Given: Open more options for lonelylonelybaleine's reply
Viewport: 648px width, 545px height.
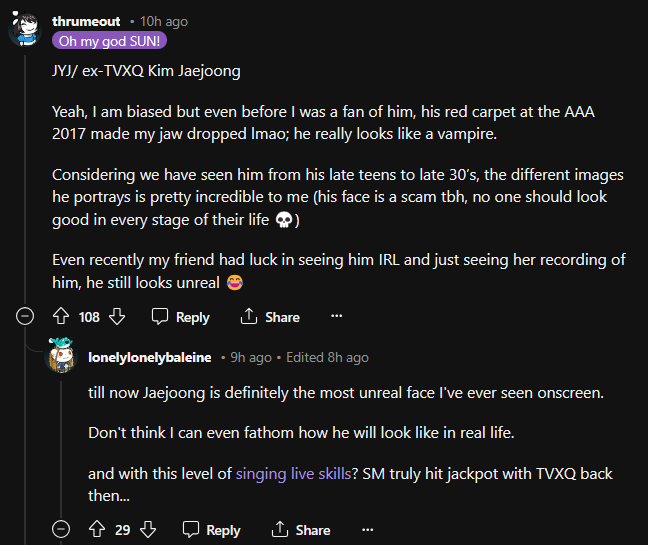Looking at the screenshot, I should click(368, 530).
